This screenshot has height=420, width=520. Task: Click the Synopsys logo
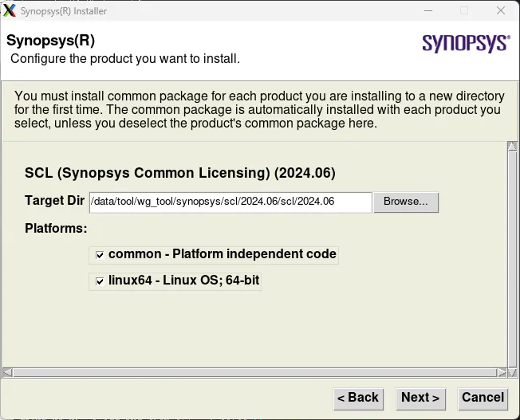pyautogui.click(x=467, y=43)
